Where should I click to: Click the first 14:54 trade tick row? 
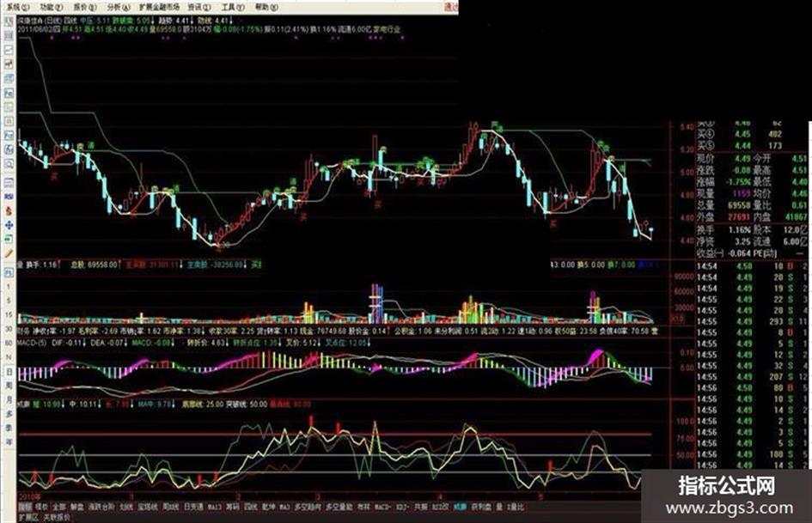[x=753, y=266]
